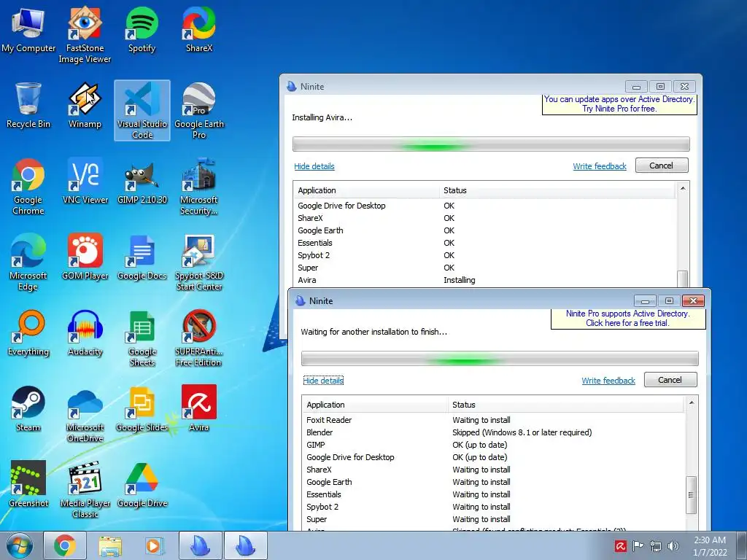Open the network tray icon
747x560 pixels.
pyautogui.click(x=656, y=545)
